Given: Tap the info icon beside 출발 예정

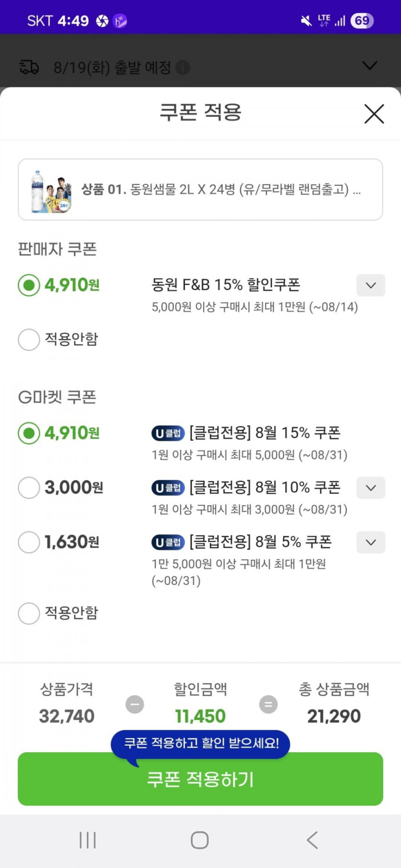Looking at the screenshot, I should tap(182, 68).
